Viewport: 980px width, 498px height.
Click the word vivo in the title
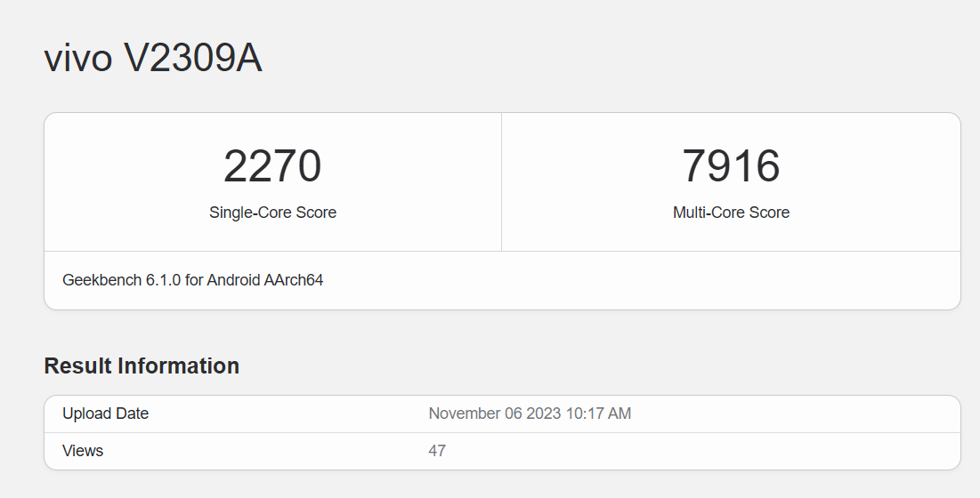tap(78, 59)
